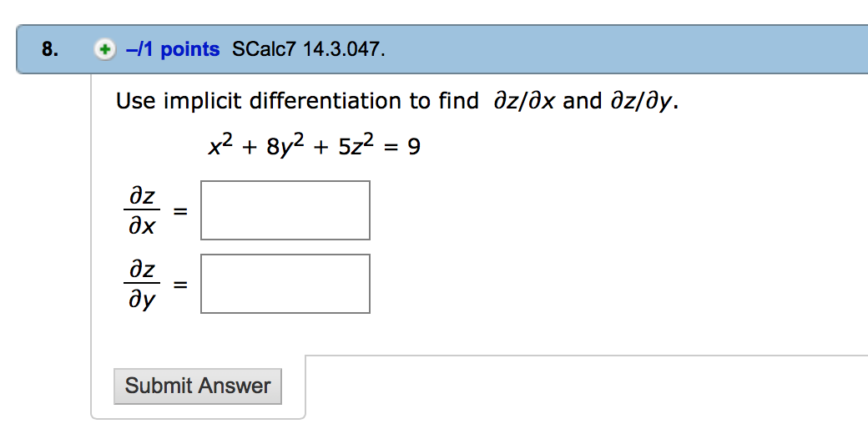Focus the ∂z/∂x answer box
This screenshot has width=868, height=439.
pyautogui.click(x=285, y=210)
